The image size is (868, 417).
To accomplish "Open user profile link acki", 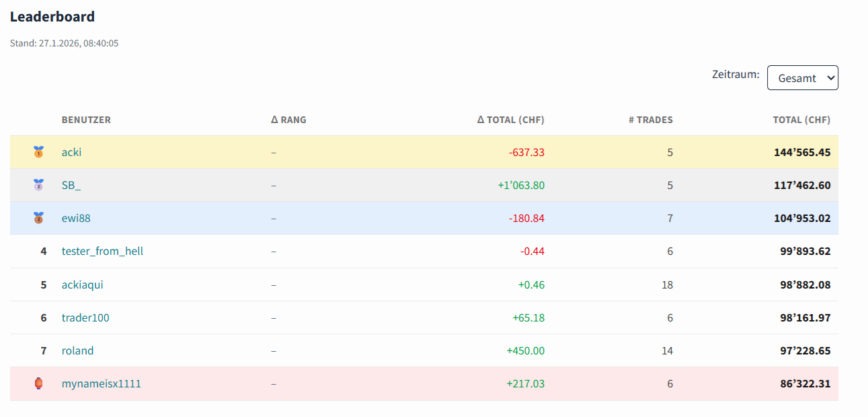I will pyautogui.click(x=71, y=152).
